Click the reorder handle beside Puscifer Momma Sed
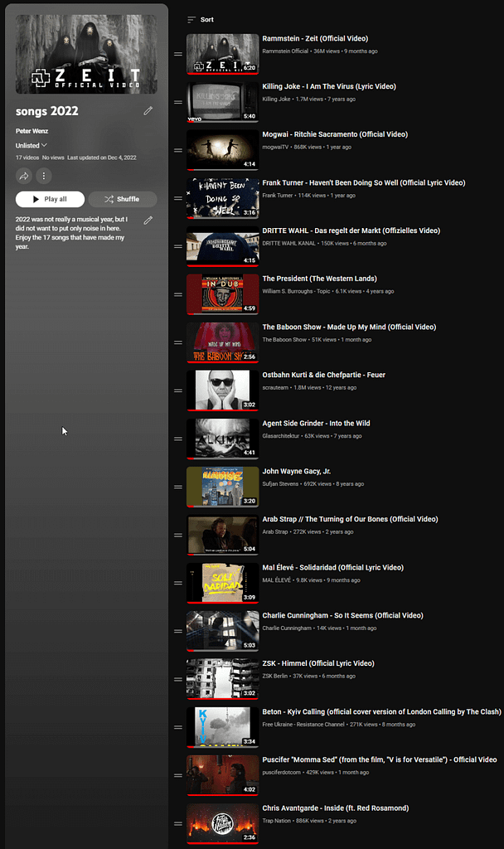The width and height of the screenshot is (504, 849). point(178,775)
